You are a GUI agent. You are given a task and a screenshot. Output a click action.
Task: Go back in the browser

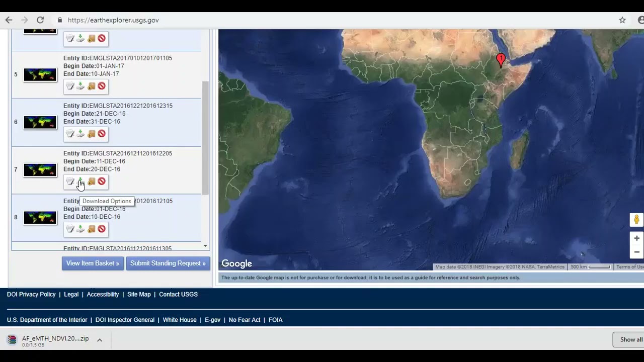(9, 20)
